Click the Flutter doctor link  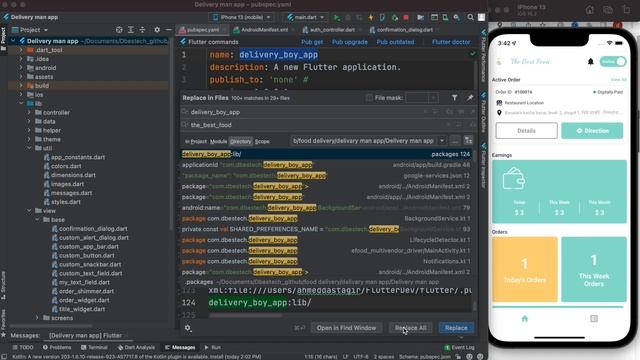(451, 42)
